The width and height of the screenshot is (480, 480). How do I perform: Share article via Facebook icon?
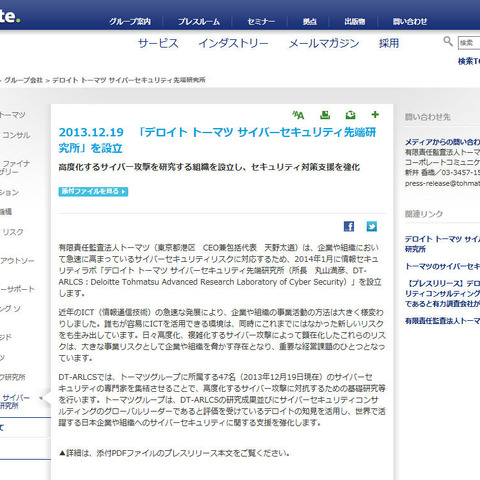349,226
